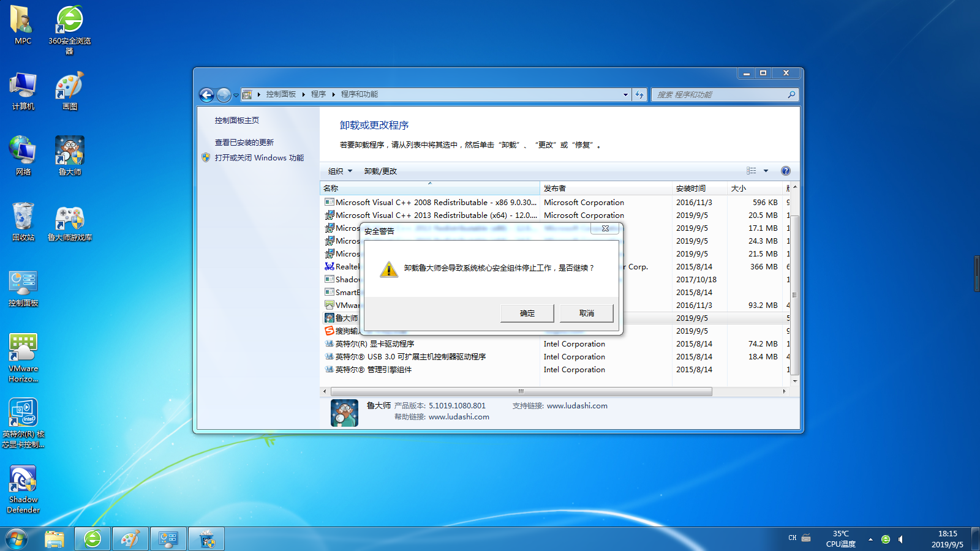Viewport: 980px width, 551px height.
Task: Select 英特尔 管理引擎组件 row
Action: (555, 369)
